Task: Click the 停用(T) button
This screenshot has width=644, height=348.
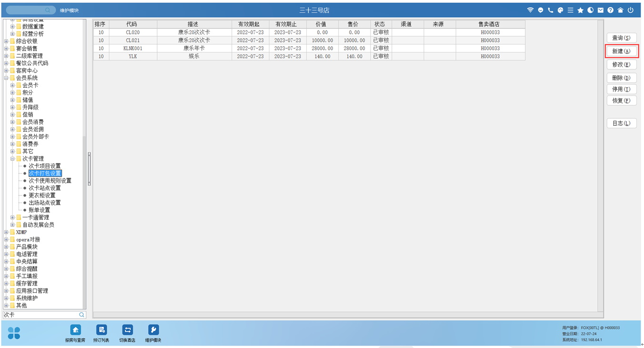Action: (x=622, y=89)
